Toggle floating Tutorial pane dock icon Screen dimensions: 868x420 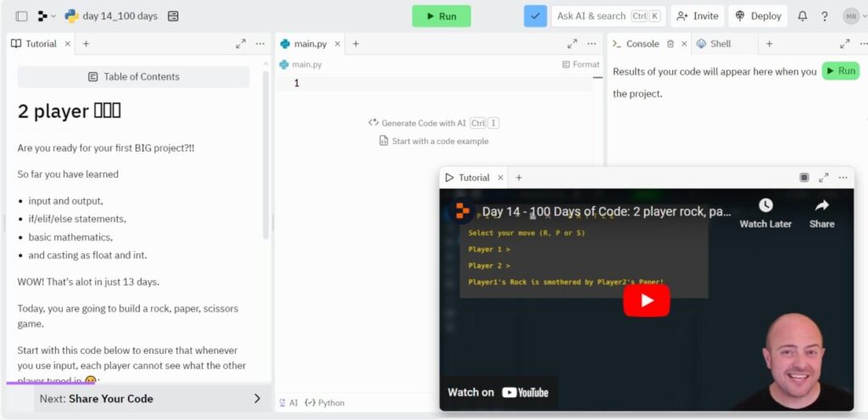pyautogui.click(x=804, y=178)
